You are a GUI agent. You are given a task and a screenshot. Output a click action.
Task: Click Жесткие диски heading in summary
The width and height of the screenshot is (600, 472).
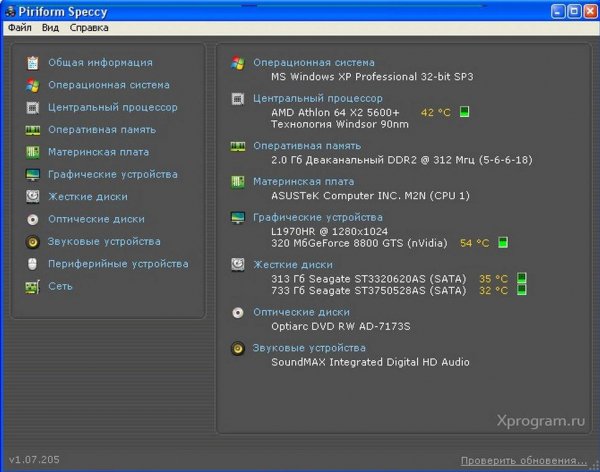[x=293, y=265]
